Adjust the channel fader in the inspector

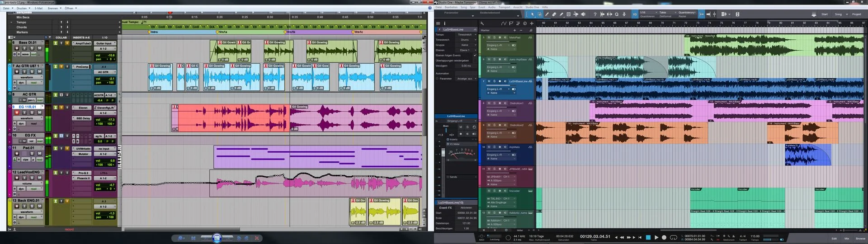click(443, 154)
